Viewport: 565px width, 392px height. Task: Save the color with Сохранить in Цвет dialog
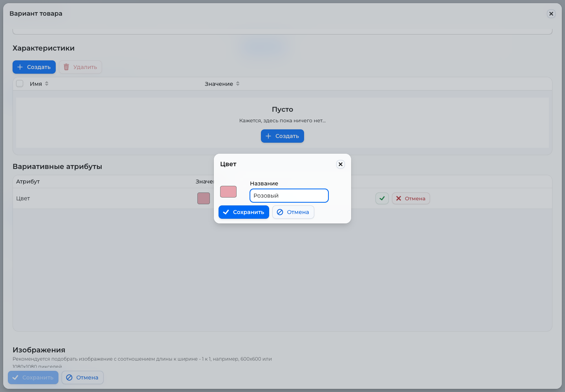pos(244,212)
